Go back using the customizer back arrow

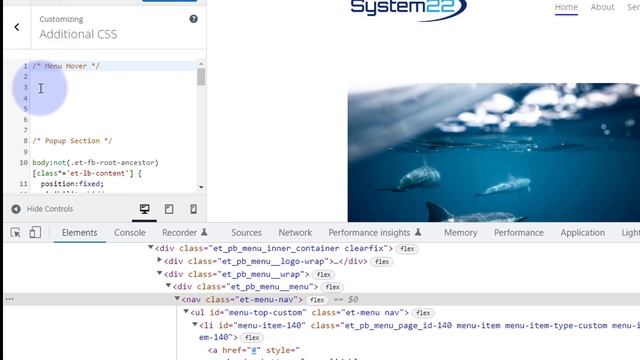tap(17, 27)
